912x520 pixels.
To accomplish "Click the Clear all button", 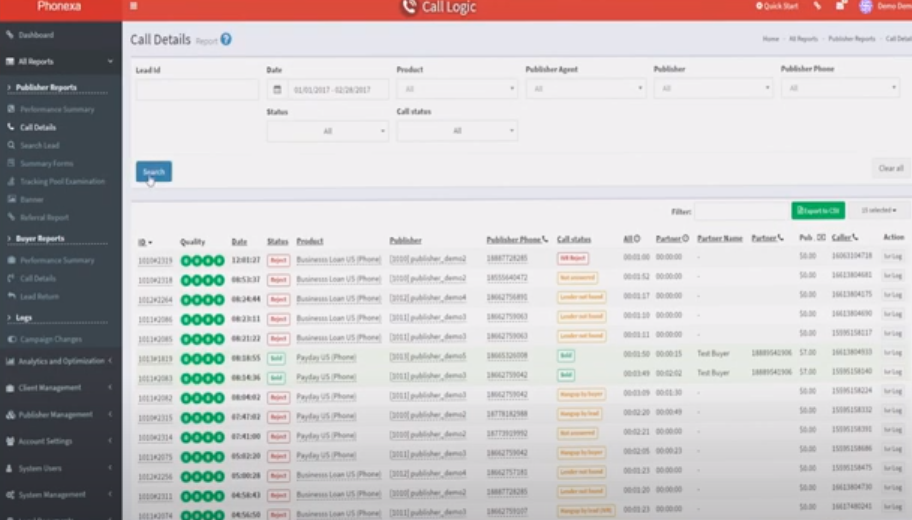I will (x=890, y=169).
